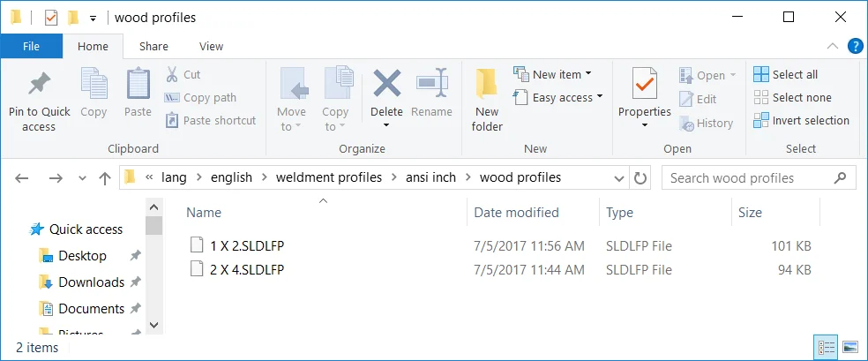
Task: Click Edit in the Open group
Action: click(699, 99)
